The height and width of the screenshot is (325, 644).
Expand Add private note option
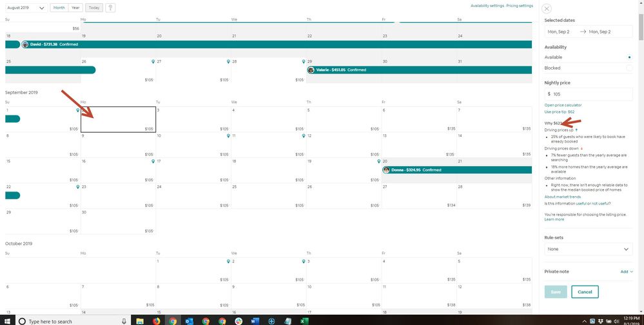(x=626, y=271)
